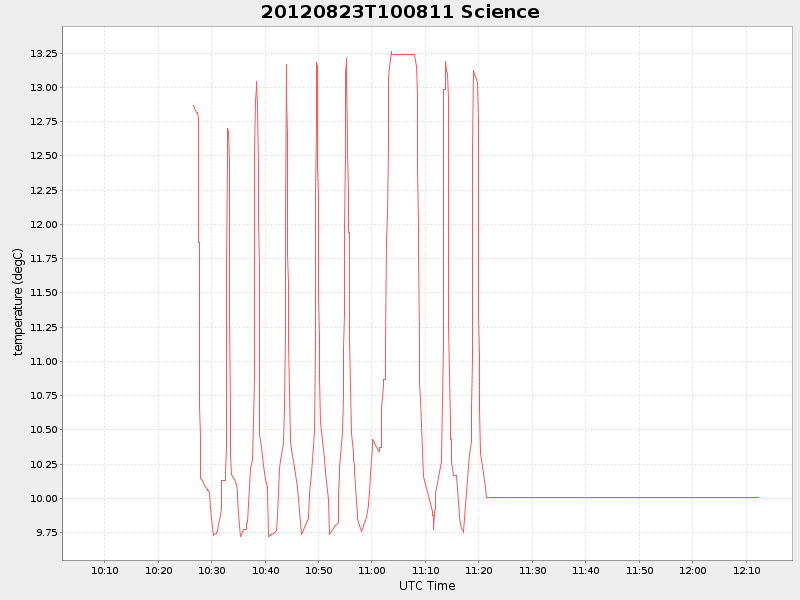Click the 13.25 y-axis tick label
The image size is (800, 600).
[43, 54]
